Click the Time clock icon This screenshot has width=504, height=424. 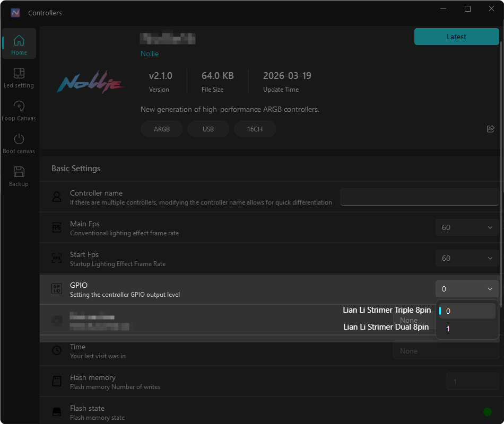[x=57, y=350]
